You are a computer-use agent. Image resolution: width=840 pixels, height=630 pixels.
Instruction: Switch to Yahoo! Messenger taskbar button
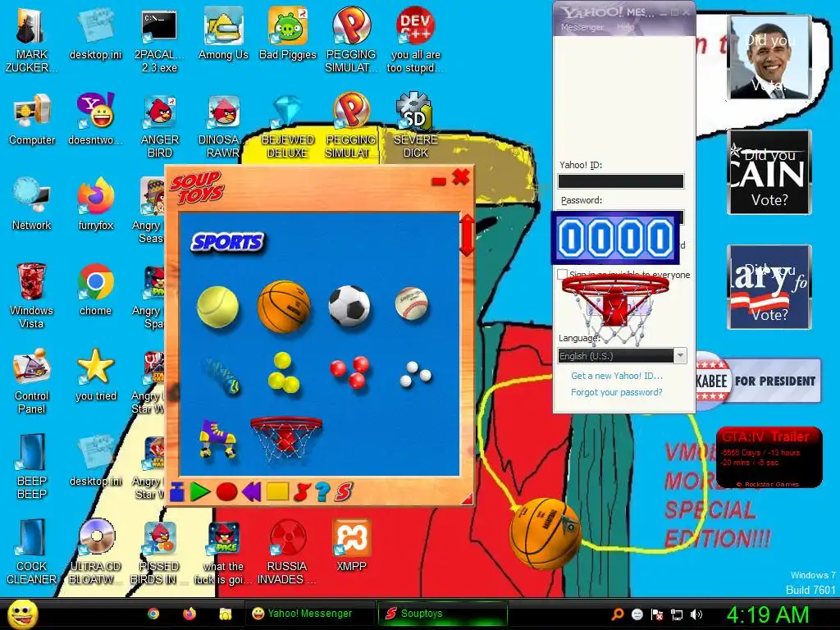click(309, 614)
